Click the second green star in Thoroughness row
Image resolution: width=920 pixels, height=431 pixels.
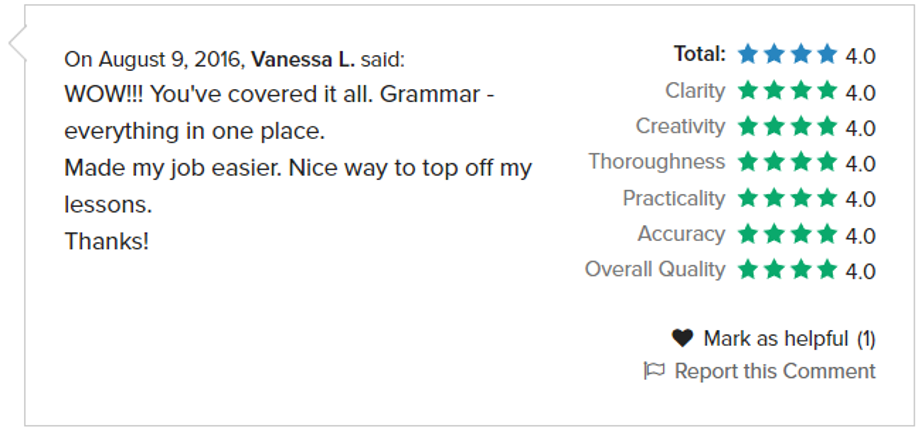(x=774, y=162)
